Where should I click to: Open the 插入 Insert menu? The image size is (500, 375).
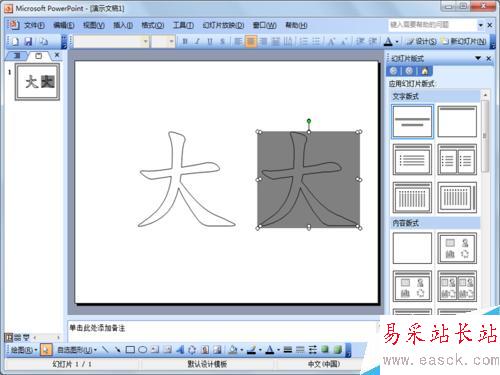point(123,25)
